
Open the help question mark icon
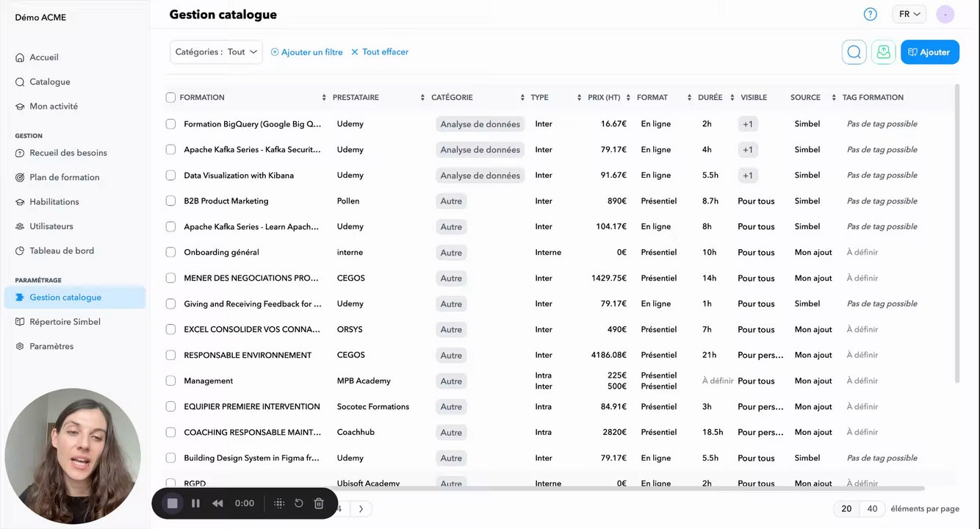[871, 14]
